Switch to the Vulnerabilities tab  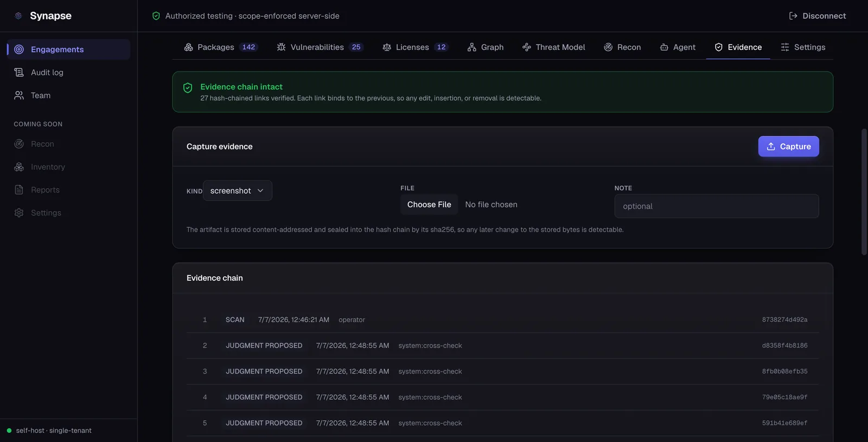click(x=320, y=47)
